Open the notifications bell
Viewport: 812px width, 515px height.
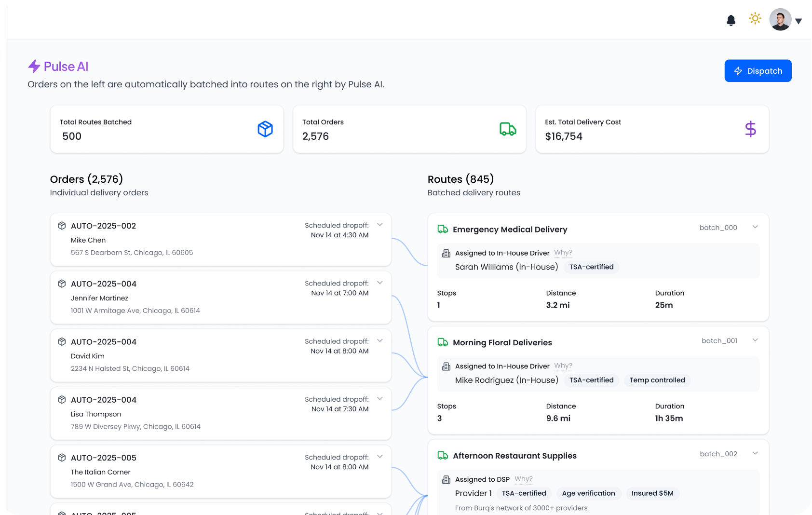(731, 20)
